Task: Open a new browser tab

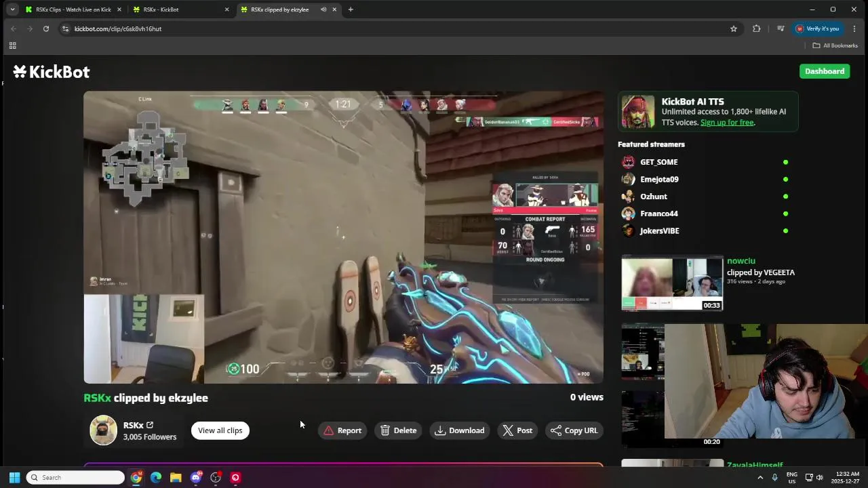Action: (x=351, y=9)
